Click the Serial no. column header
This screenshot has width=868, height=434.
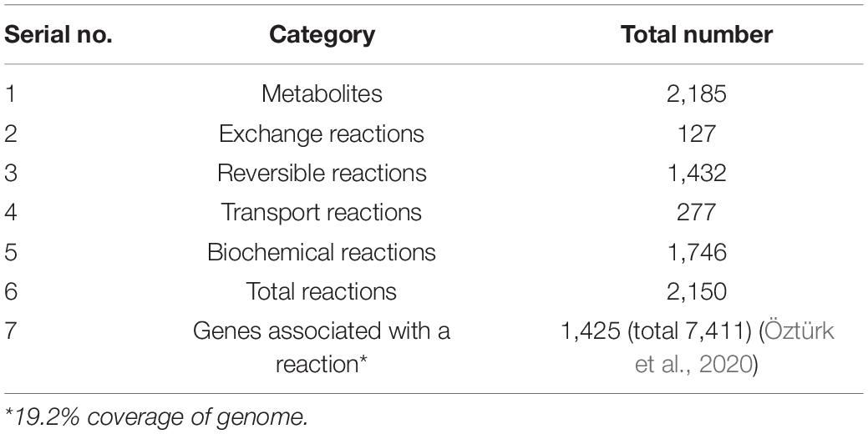(58, 35)
